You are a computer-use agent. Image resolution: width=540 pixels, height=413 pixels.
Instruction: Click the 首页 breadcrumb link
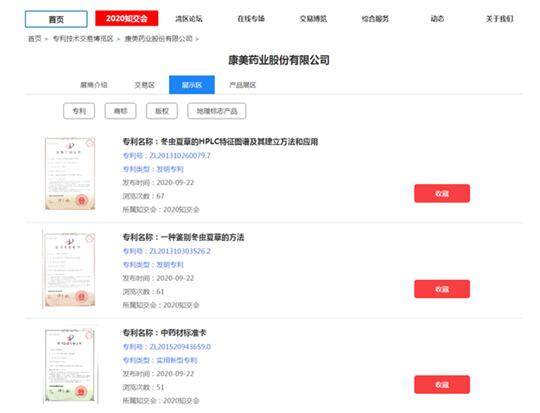(x=34, y=39)
